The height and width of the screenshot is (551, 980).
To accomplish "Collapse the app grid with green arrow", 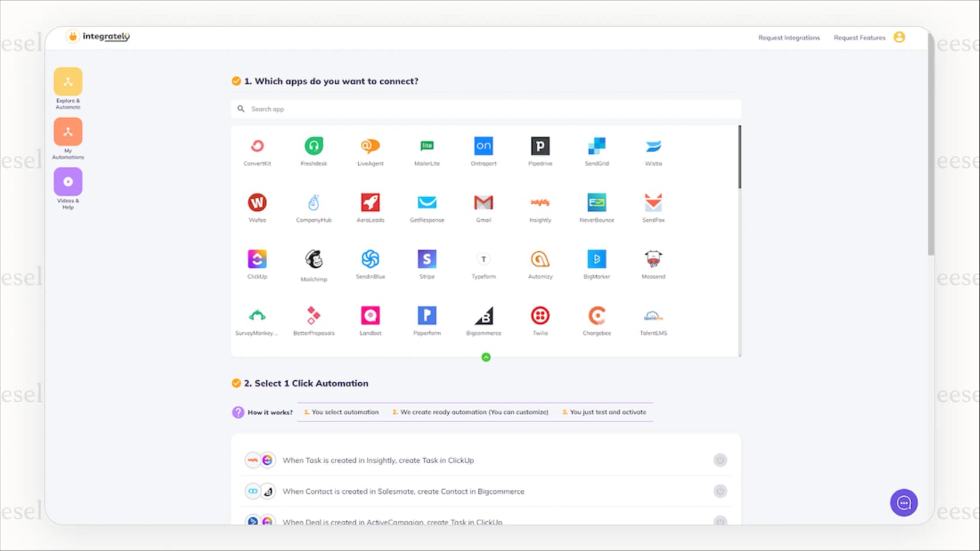I will (x=486, y=357).
